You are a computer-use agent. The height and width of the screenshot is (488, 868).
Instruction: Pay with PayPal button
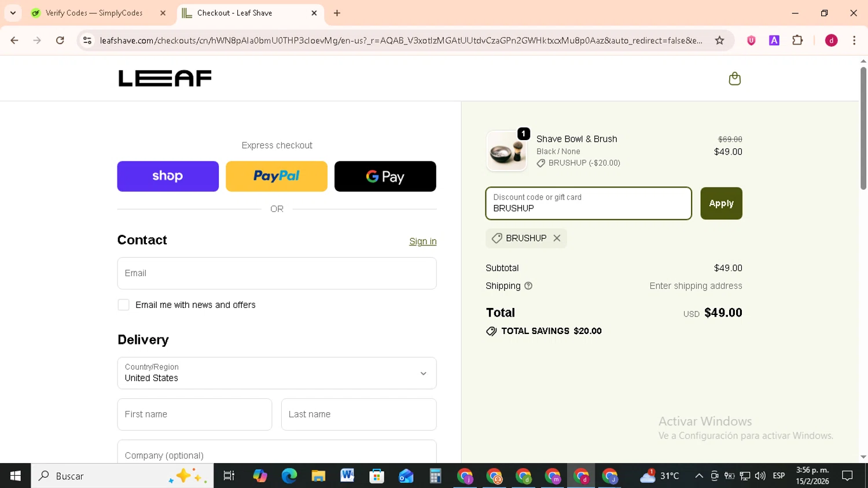pyautogui.click(x=277, y=176)
